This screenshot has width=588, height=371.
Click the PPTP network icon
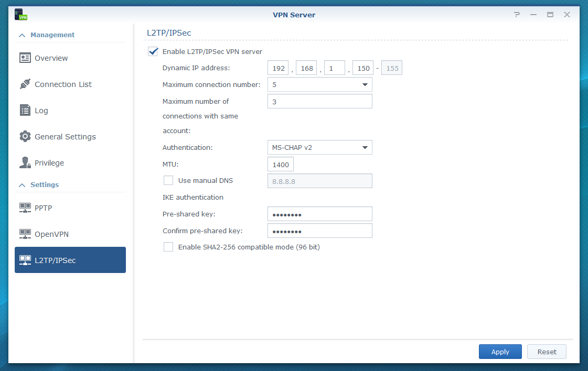(x=25, y=208)
